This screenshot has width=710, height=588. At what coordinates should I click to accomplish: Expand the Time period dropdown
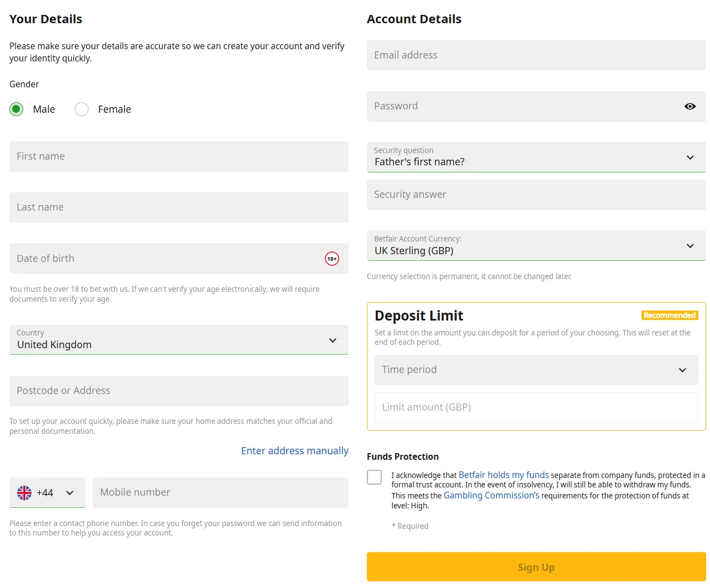coord(537,370)
